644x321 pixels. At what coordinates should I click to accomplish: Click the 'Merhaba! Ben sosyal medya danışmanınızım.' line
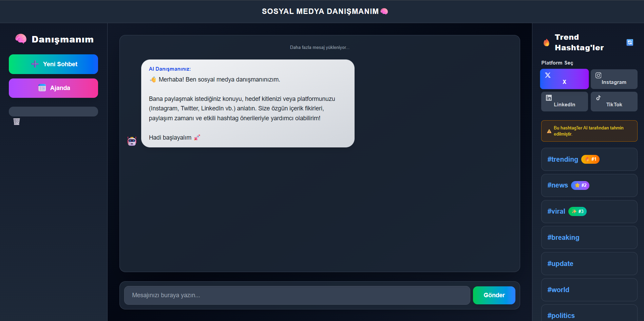tap(214, 79)
